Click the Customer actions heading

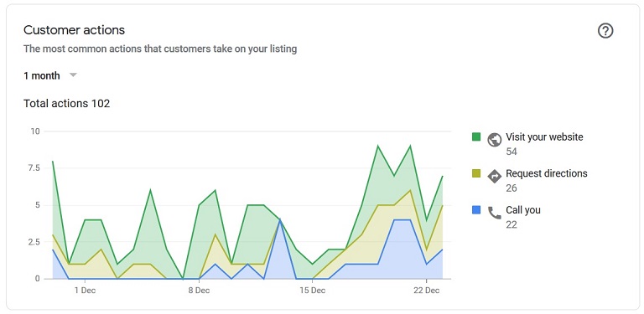click(x=75, y=30)
